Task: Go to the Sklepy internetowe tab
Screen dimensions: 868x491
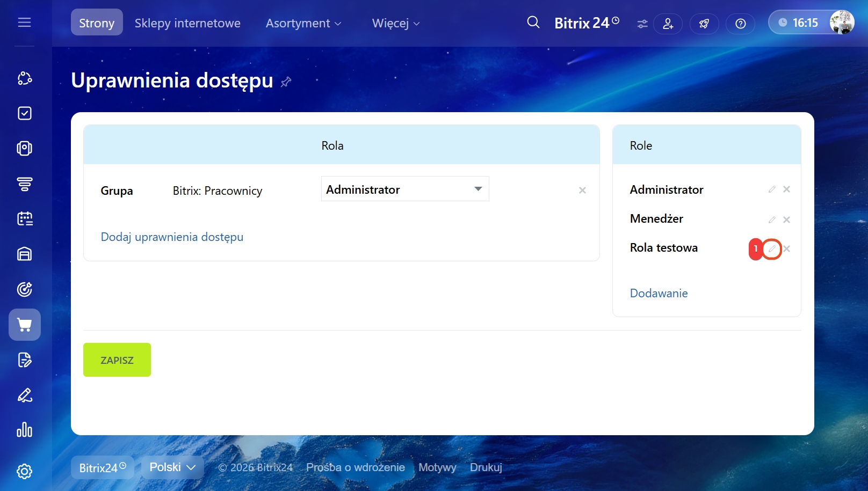Action: click(x=187, y=23)
